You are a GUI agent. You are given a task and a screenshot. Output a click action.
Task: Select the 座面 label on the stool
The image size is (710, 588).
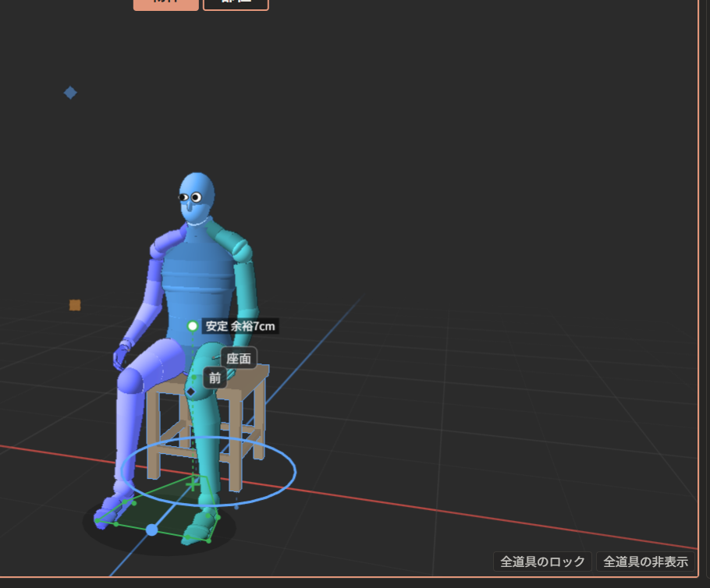pos(239,359)
